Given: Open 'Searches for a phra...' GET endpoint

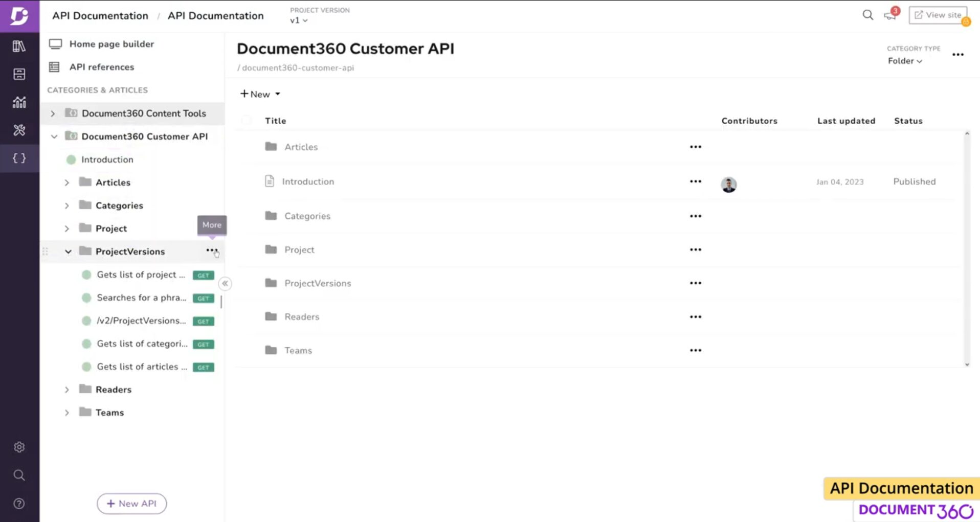Looking at the screenshot, I should click(142, 298).
